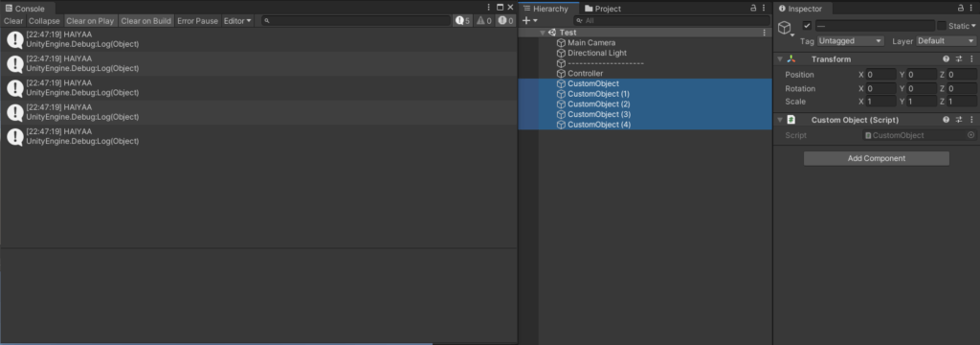This screenshot has height=345, width=980.
Task: Toggle the warning count filter in Console
Action: pos(484,21)
